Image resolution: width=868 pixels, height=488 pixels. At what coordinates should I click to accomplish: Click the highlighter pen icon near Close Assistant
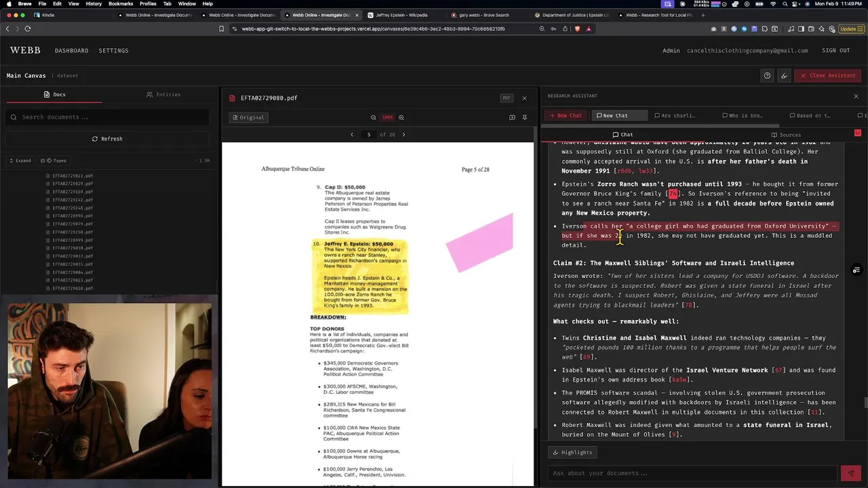784,75
